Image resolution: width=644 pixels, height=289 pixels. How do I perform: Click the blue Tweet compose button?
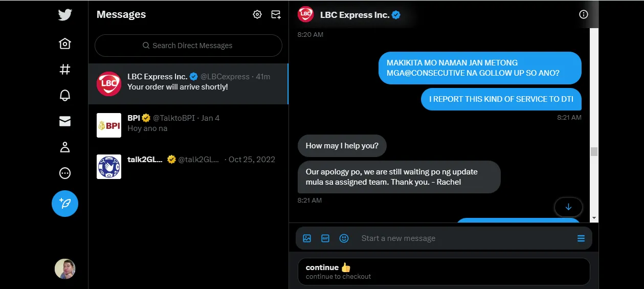[65, 204]
